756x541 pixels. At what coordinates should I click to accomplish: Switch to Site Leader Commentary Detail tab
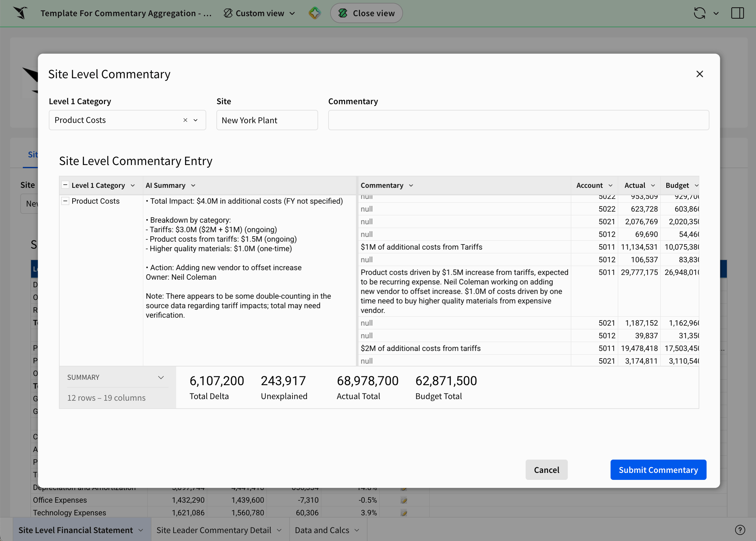tap(214, 530)
